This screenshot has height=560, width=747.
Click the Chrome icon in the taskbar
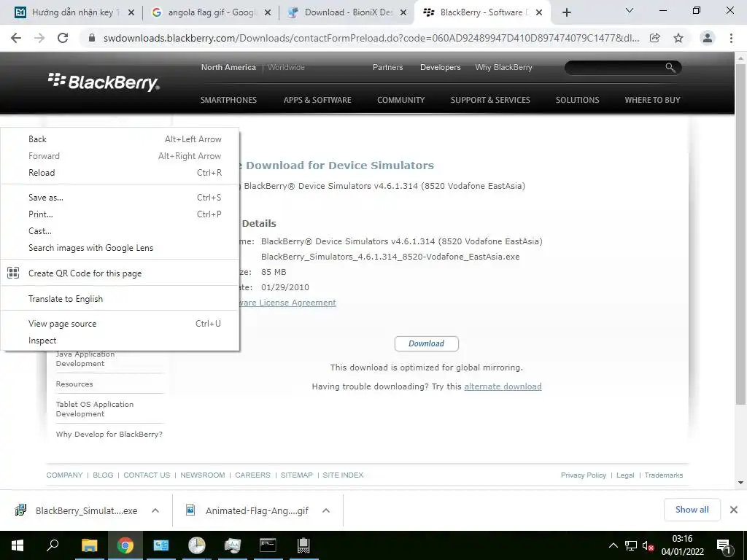[125, 545]
